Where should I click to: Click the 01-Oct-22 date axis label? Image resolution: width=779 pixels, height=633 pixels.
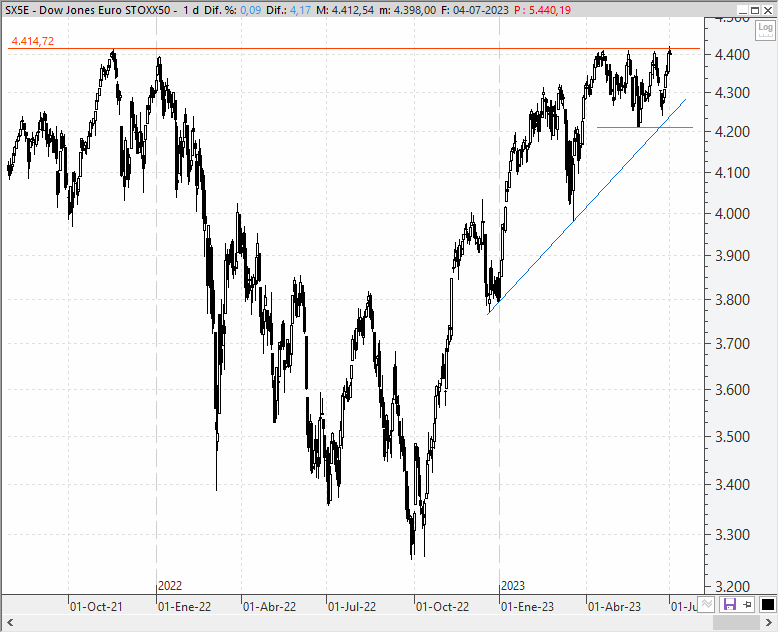[442, 607]
